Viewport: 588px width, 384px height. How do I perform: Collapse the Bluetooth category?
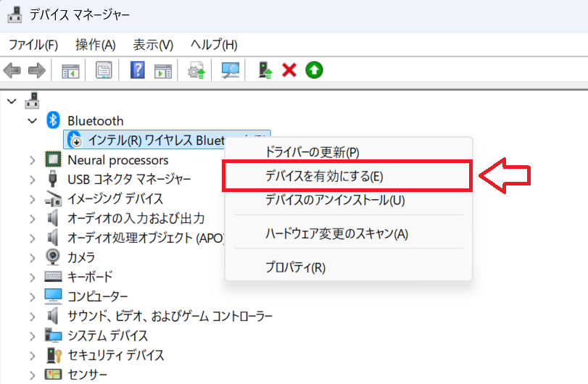click(33, 120)
